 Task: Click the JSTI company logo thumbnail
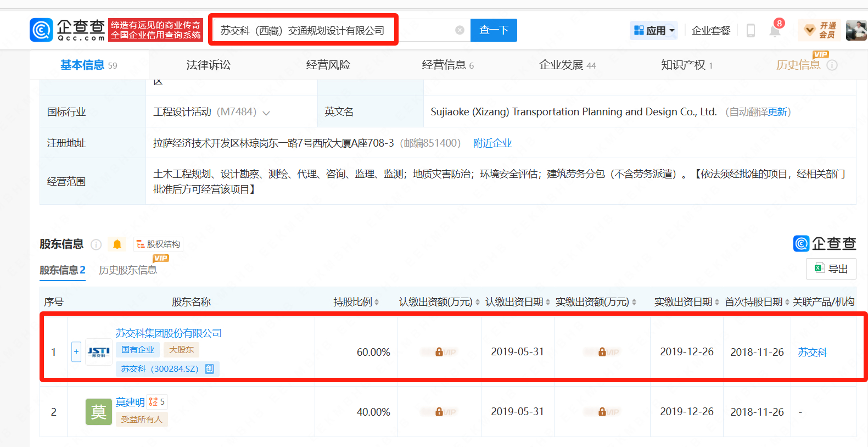coord(99,352)
